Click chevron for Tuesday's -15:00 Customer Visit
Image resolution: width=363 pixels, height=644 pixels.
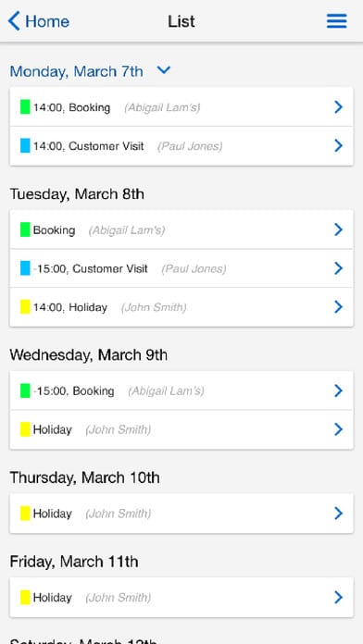click(338, 268)
